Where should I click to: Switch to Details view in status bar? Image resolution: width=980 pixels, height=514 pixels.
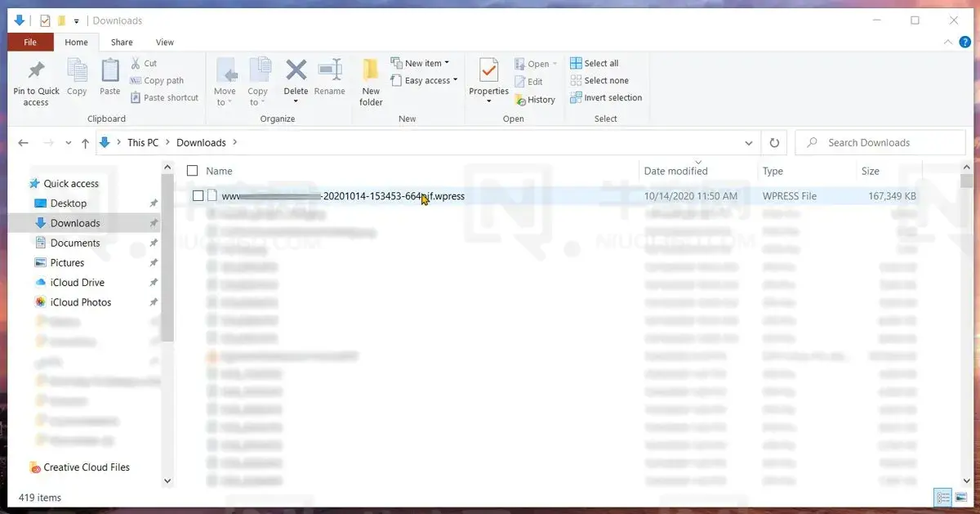click(943, 497)
